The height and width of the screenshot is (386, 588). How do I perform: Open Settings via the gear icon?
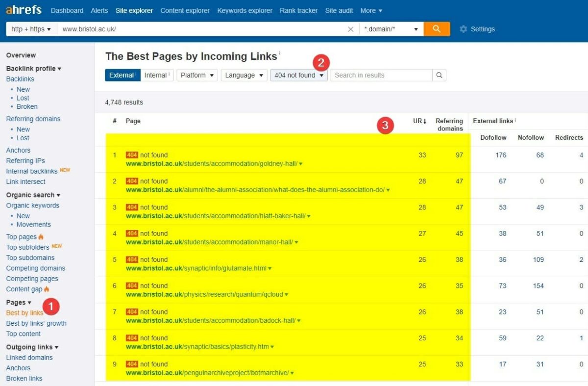[464, 29]
